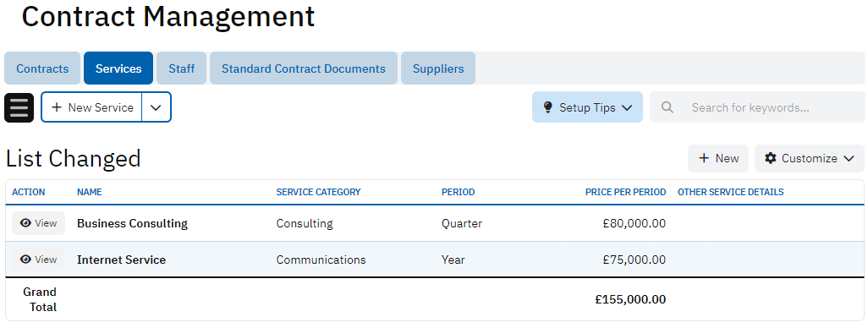
Task: Click the plus icon in the List Changed New button
Action: 704,158
